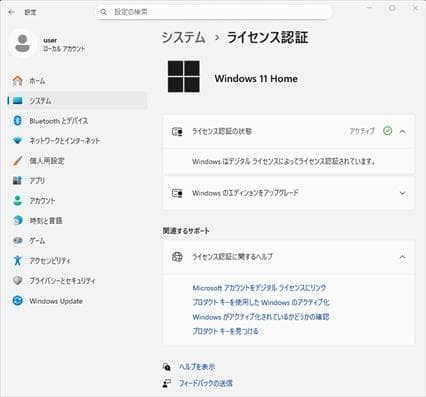Open プライバシーとセキュリティ settings
The height and width of the screenshot is (397, 426).
77,280
